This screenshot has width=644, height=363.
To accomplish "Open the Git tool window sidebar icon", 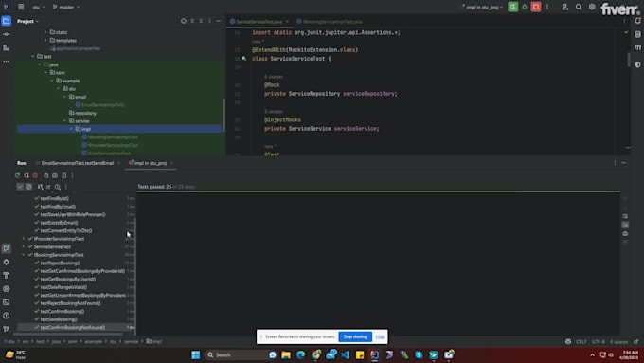I will click(7, 329).
